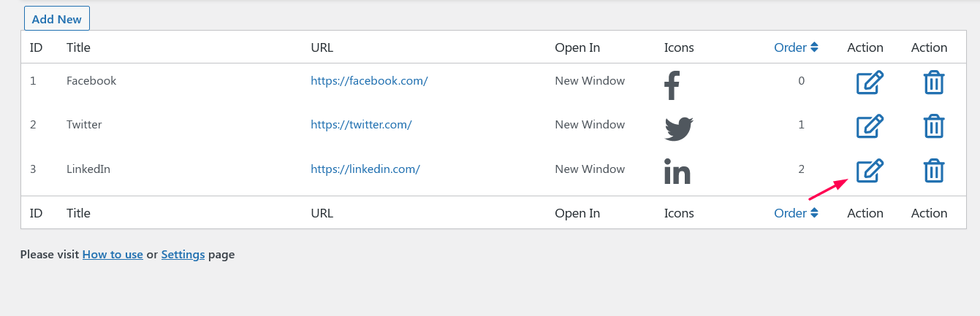The width and height of the screenshot is (980, 316).
Task: Edit the Facebook row entry
Action: coord(870,83)
